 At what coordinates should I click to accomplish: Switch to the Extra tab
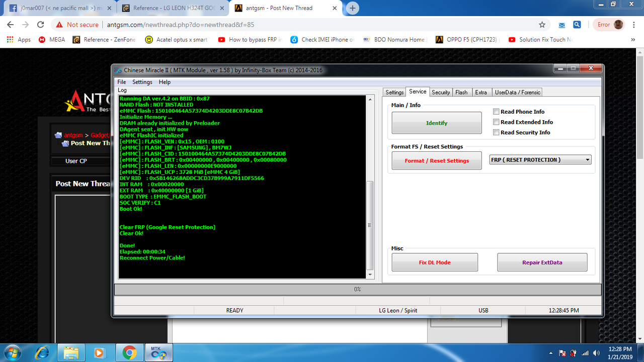tap(481, 92)
